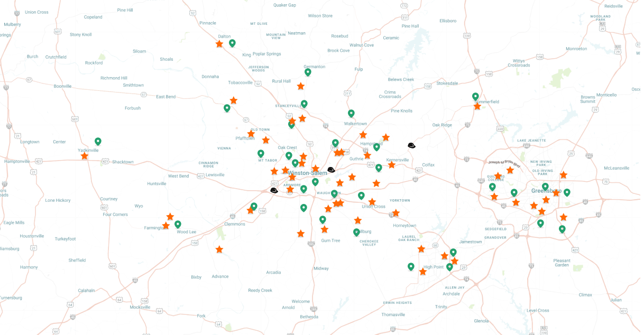Click the orange star right of Kernersville

[x=391, y=165]
